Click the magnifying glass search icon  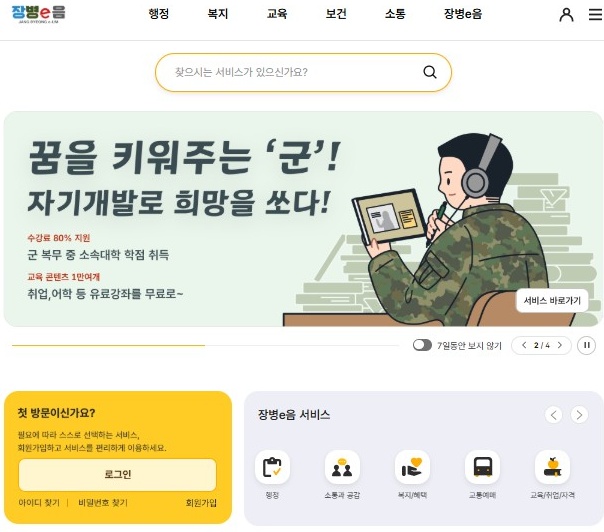[430, 72]
